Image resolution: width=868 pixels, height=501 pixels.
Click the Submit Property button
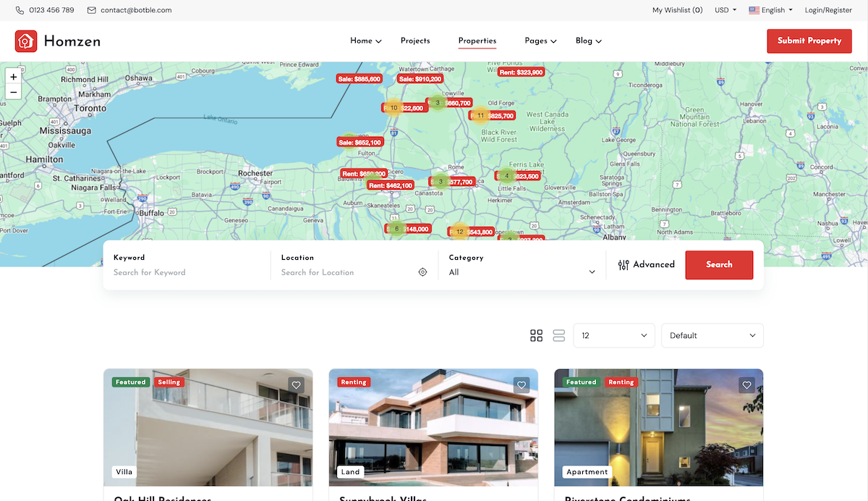809,41
